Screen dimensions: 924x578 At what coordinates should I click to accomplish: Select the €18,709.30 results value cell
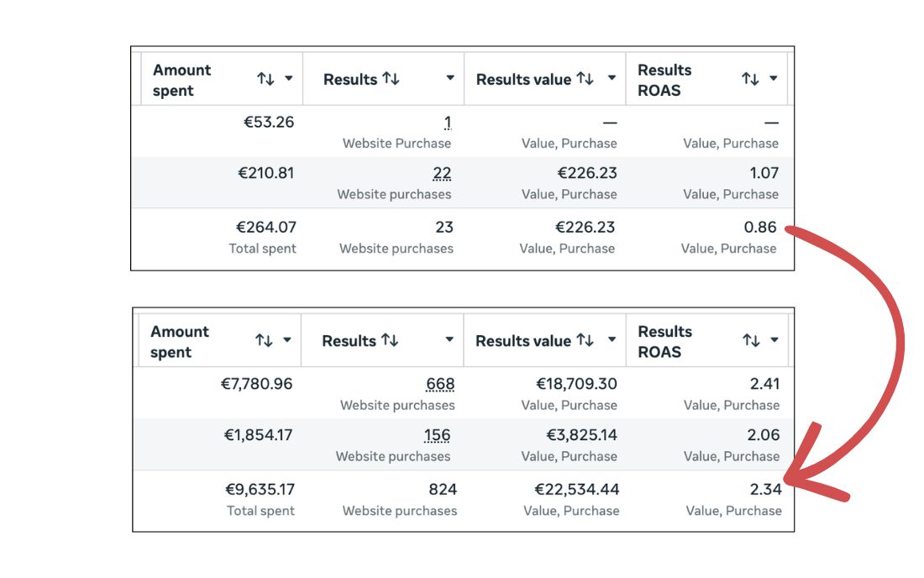tap(576, 385)
